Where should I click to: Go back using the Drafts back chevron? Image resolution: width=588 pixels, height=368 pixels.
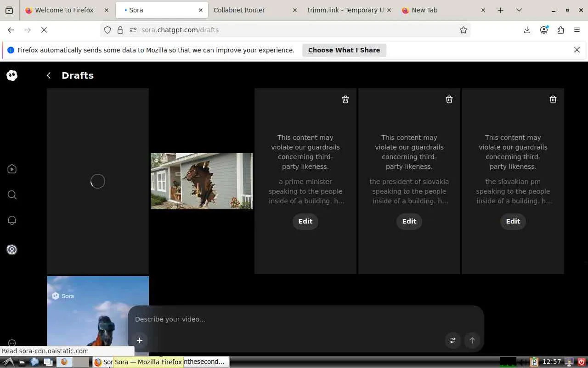[49, 75]
